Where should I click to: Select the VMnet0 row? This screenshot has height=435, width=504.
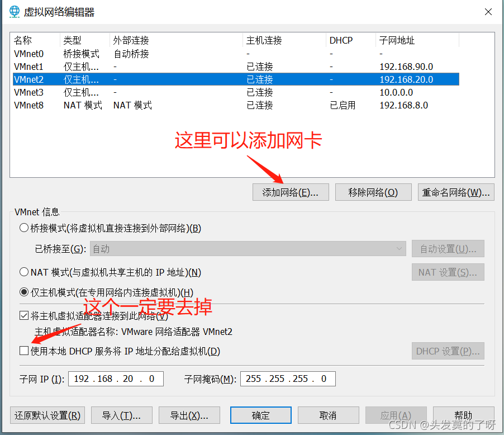(x=236, y=54)
